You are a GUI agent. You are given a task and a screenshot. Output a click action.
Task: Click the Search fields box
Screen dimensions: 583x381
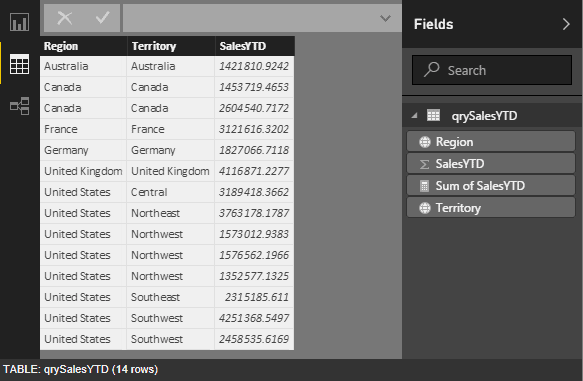[x=492, y=70]
